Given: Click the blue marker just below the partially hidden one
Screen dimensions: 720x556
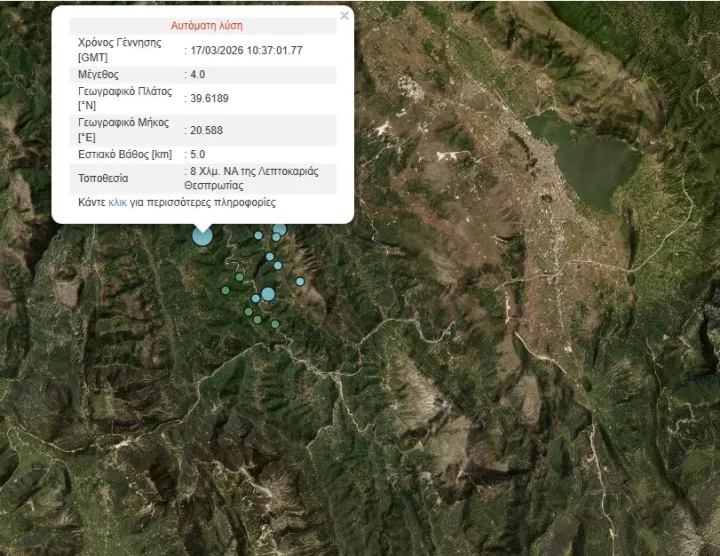Looking at the screenshot, I should tap(276, 238).
